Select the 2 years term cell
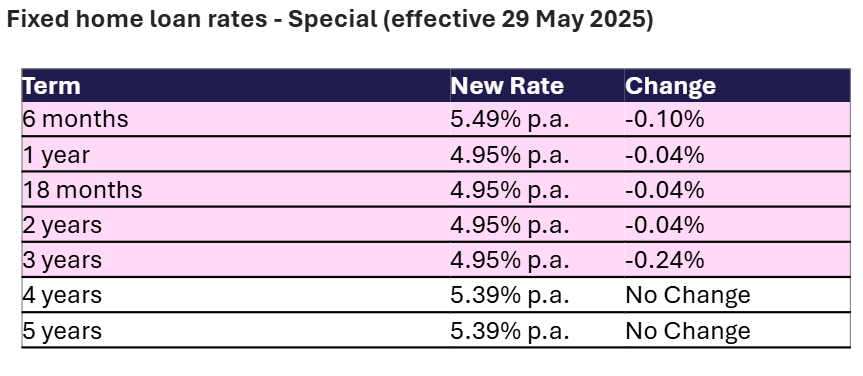Viewport: 863px width, 376px height. [236, 225]
